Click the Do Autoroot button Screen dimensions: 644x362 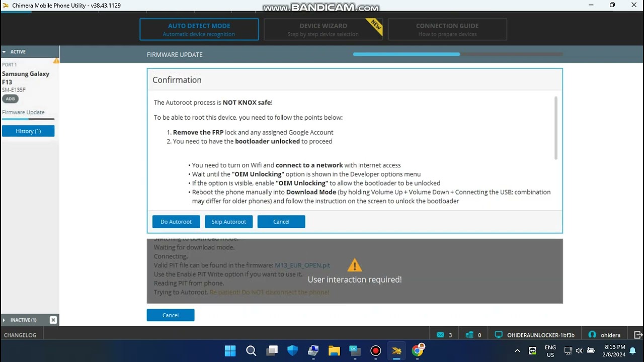(176, 222)
